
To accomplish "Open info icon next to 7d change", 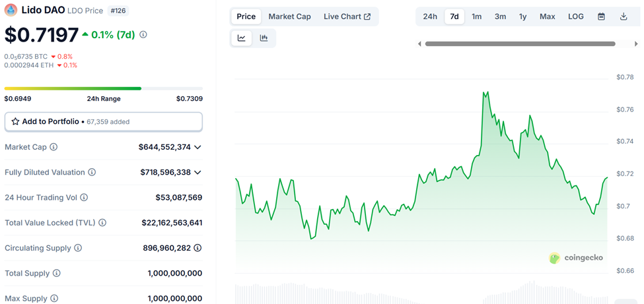I will [143, 35].
